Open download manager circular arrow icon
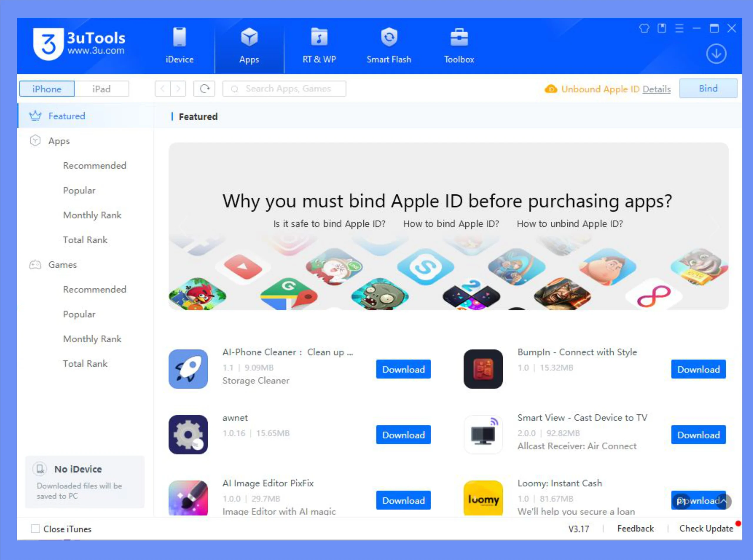 click(x=716, y=54)
